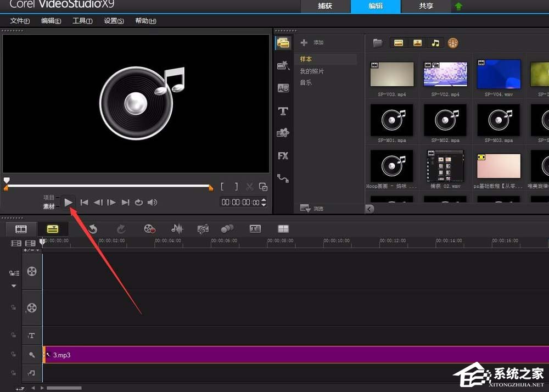Open the 编辑 (Edit) menu
The image size is (549, 392).
51,21
